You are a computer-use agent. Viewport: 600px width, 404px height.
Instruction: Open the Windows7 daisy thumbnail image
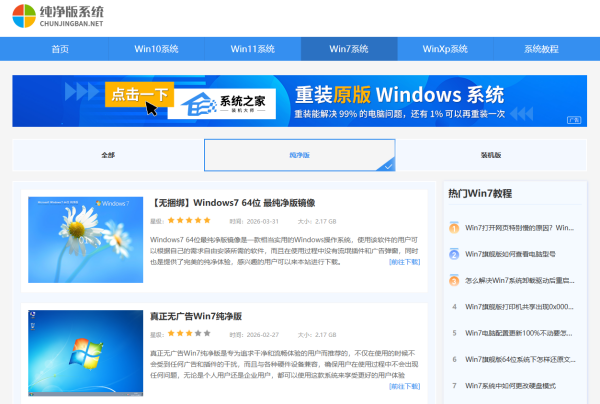tap(86, 240)
